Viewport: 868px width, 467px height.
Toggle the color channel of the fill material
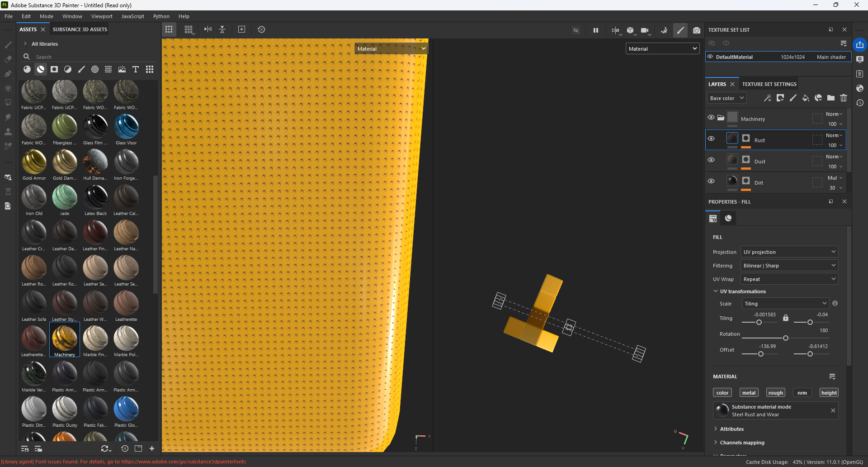722,393
